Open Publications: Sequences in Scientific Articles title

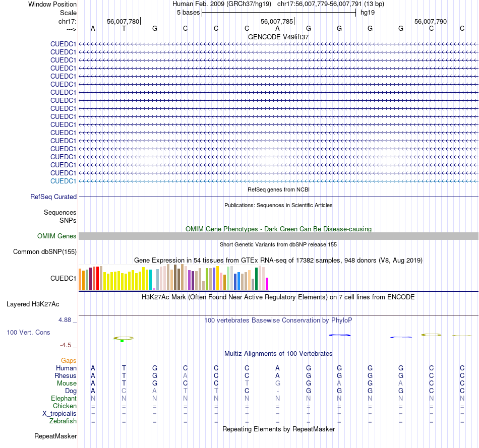click(278, 205)
